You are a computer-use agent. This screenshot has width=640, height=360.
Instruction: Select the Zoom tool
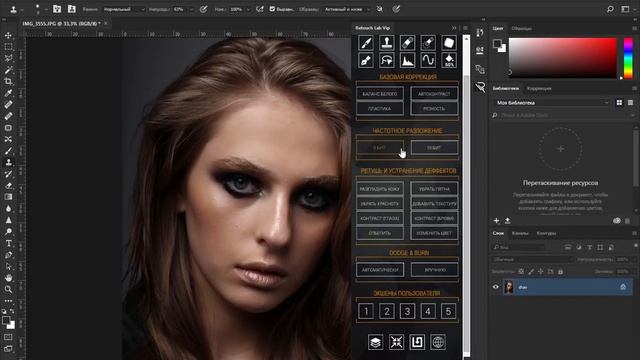pos(8,289)
